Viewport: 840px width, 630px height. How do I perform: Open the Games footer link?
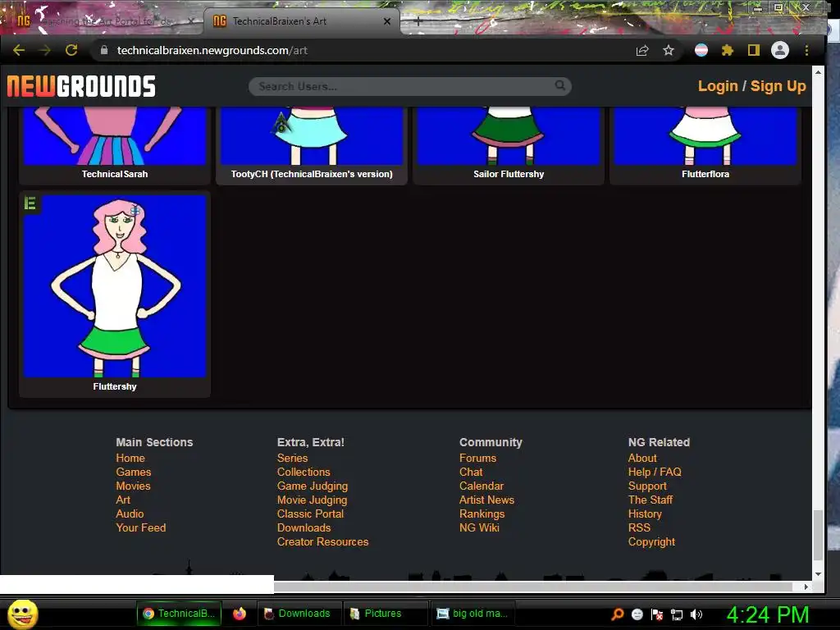click(x=134, y=472)
